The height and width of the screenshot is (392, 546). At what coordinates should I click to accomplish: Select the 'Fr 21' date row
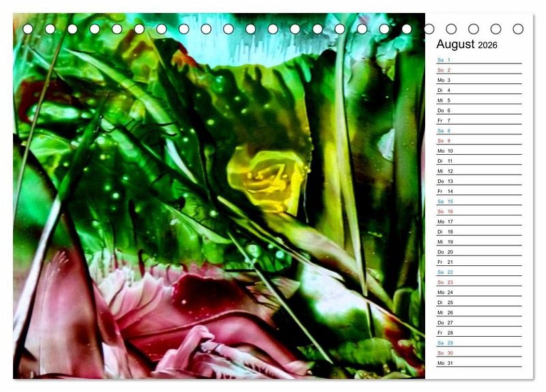[479, 262]
